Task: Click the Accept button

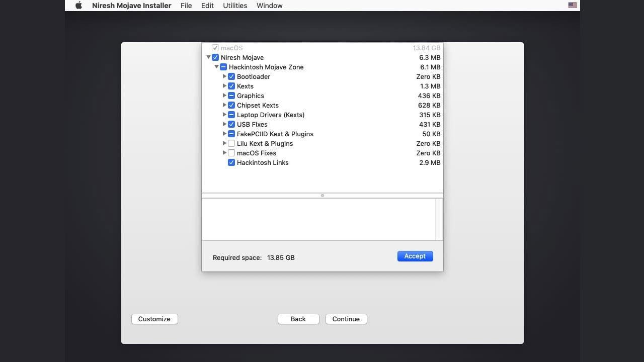Action: tap(415, 256)
